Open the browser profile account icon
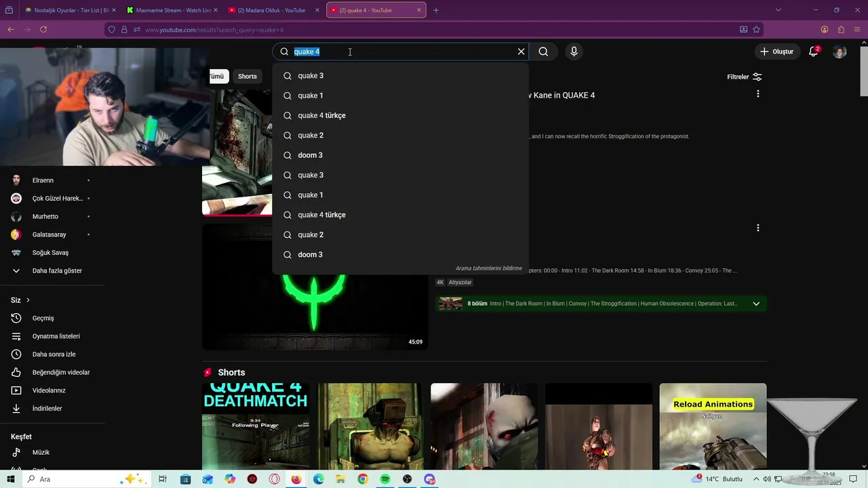Image resolution: width=868 pixels, height=488 pixels. [825, 30]
